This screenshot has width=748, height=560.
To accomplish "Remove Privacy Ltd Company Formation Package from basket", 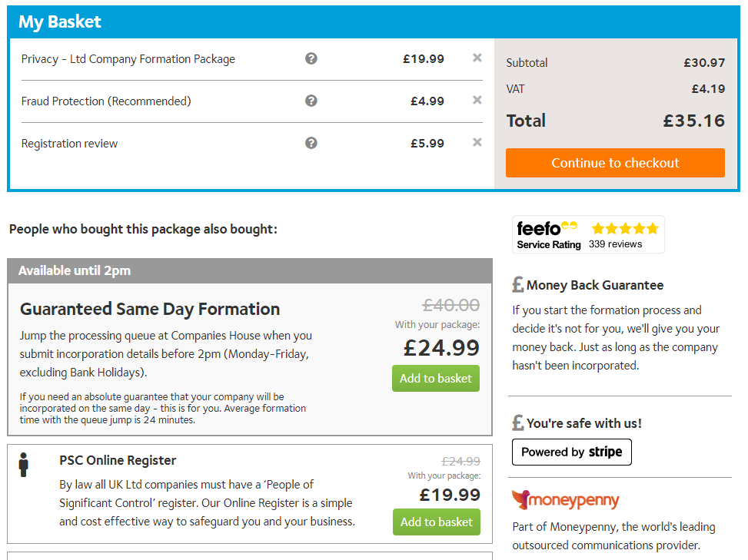I will pyautogui.click(x=477, y=58).
